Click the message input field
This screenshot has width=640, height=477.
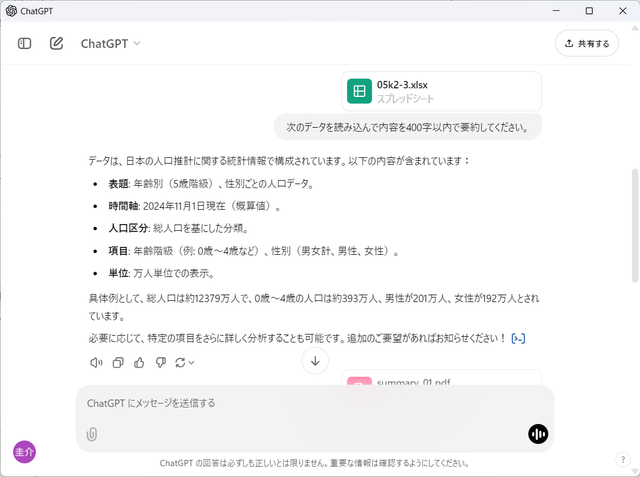[315, 404]
